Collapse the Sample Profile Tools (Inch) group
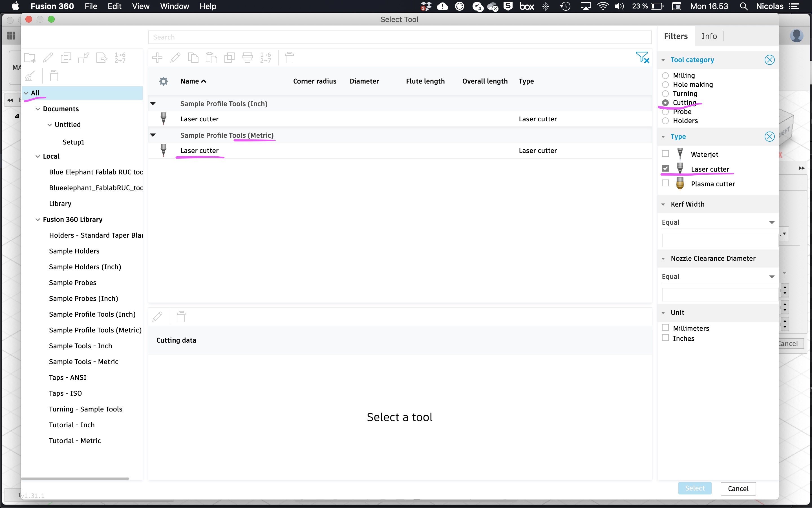Image resolution: width=812 pixels, height=508 pixels. [x=153, y=104]
